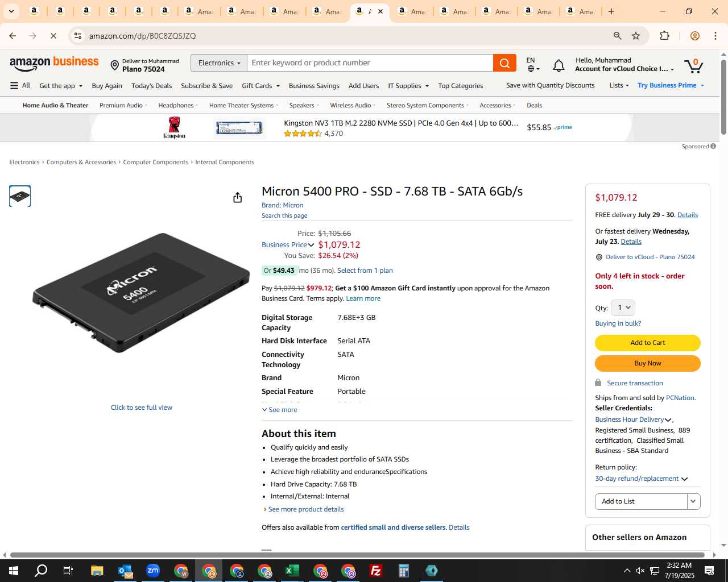
Task: Open the Windows notification center icon
Action: tap(709, 571)
